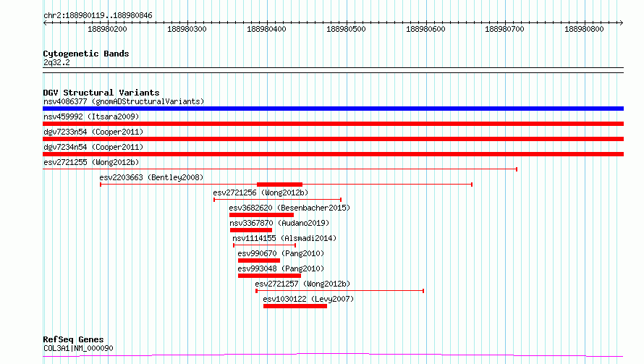Select esv2721255 (Wong2012b) variant label

tap(91, 162)
